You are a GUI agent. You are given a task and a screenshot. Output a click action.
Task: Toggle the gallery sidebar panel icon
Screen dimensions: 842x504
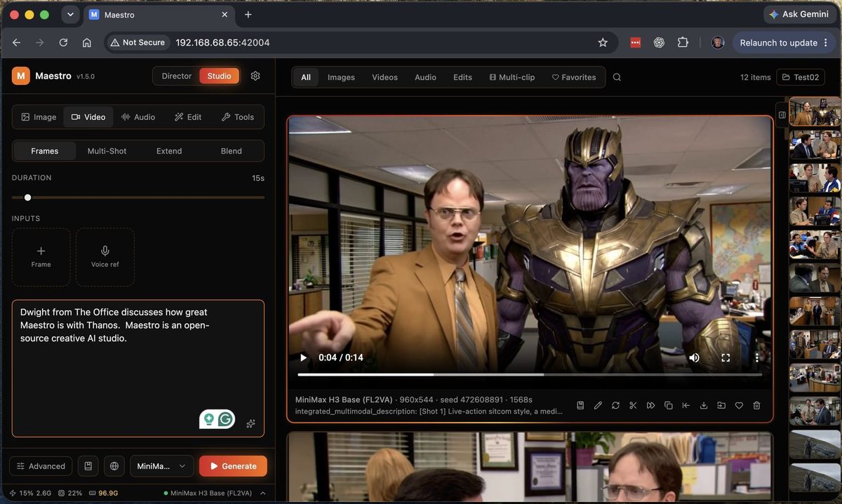point(782,114)
